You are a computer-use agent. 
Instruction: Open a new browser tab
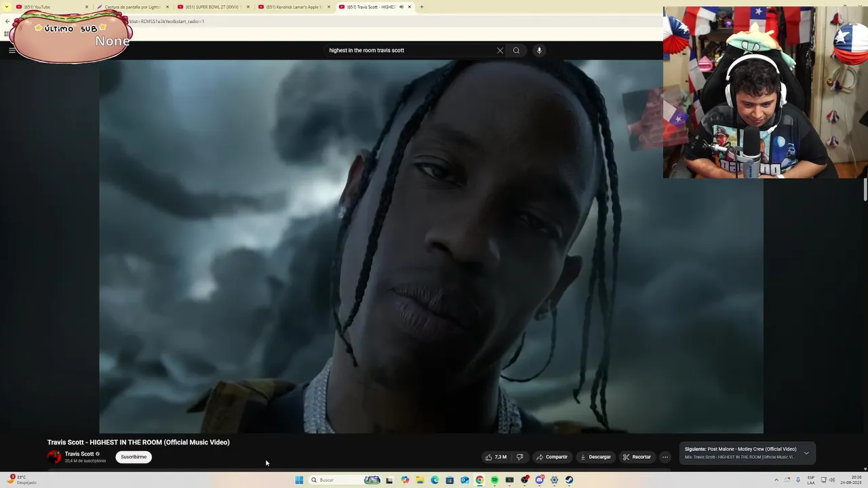coord(421,7)
